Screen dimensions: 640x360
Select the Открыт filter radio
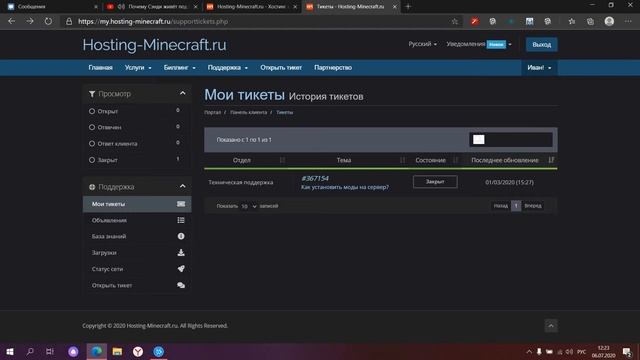click(x=92, y=111)
